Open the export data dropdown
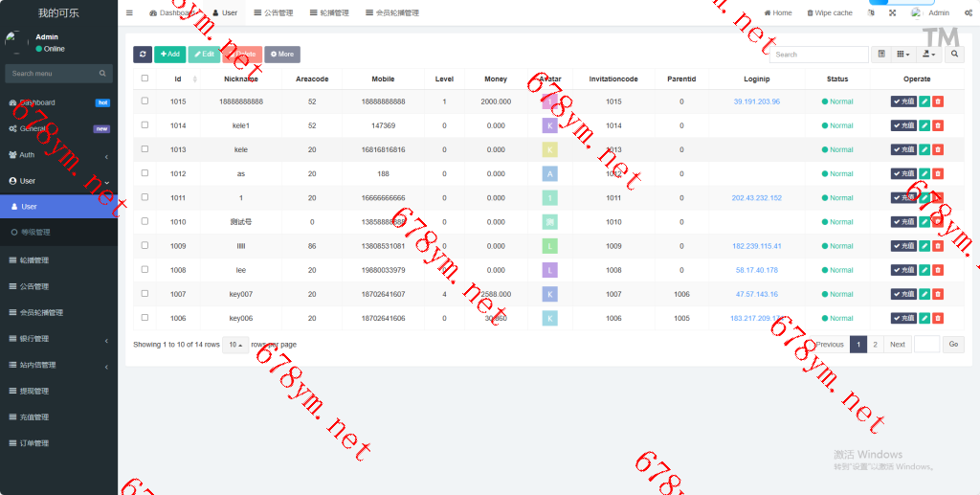980x495 pixels. (928, 55)
